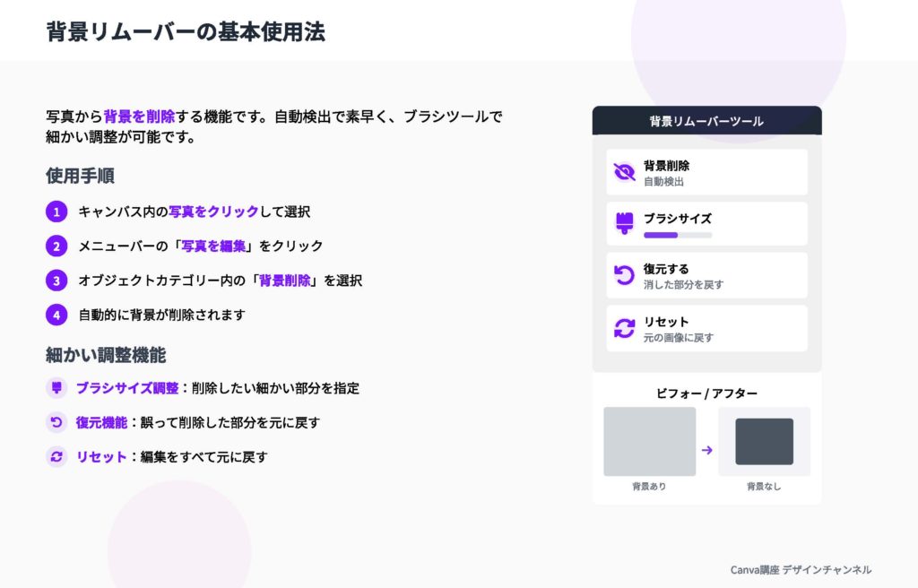Click step number 1 circle badge
This screenshot has width=918, height=588.
tap(56, 212)
